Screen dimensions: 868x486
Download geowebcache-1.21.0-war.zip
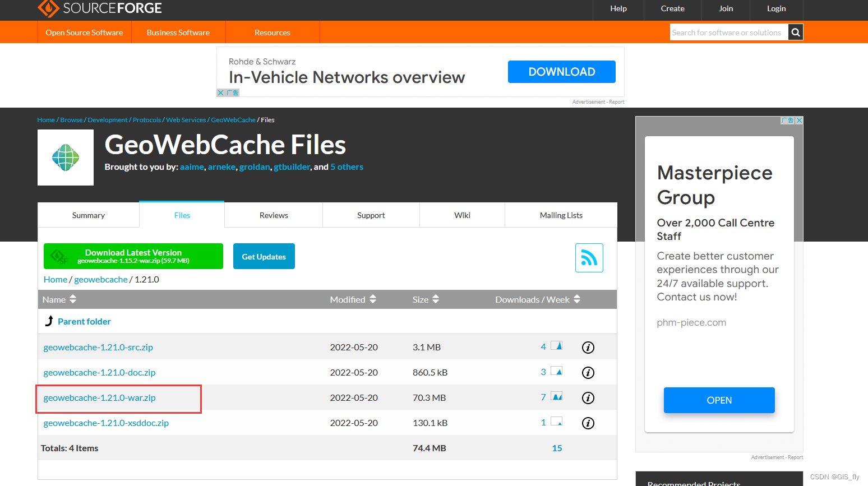click(x=100, y=397)
